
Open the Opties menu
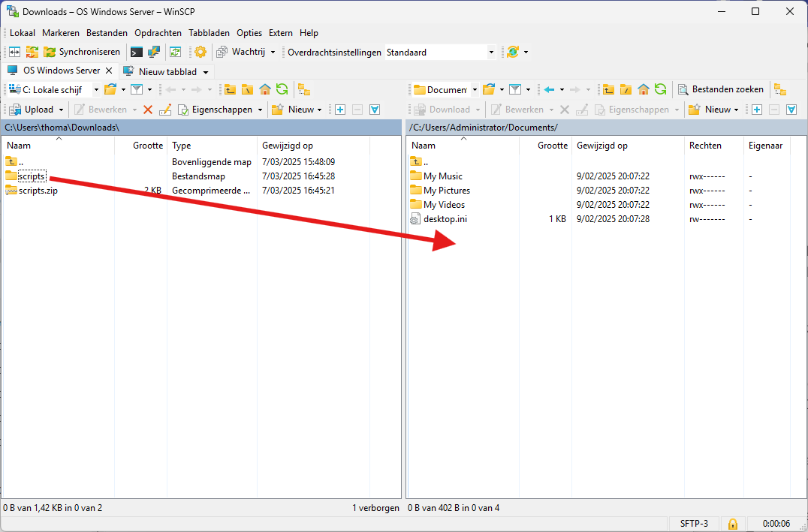(x=249, y=32)
